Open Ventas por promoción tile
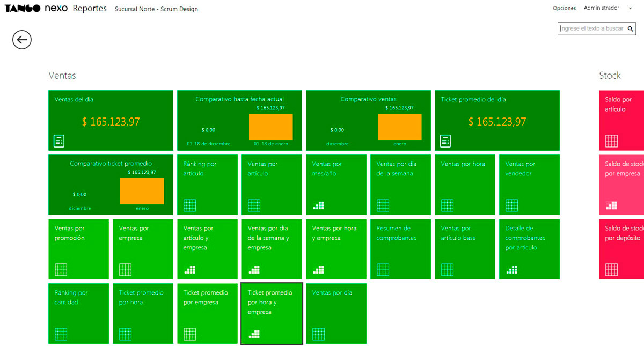The image size is (644, 346). (x=78, y=249)
